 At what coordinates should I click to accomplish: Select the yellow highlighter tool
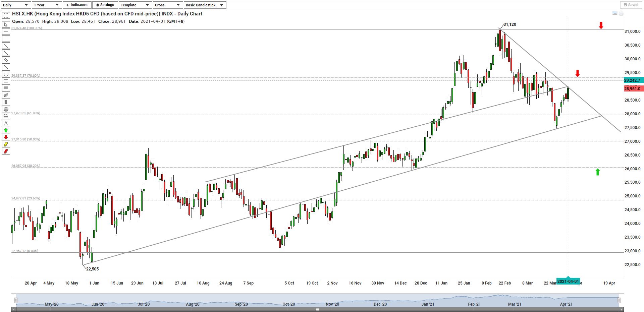(x=6, y=144)
